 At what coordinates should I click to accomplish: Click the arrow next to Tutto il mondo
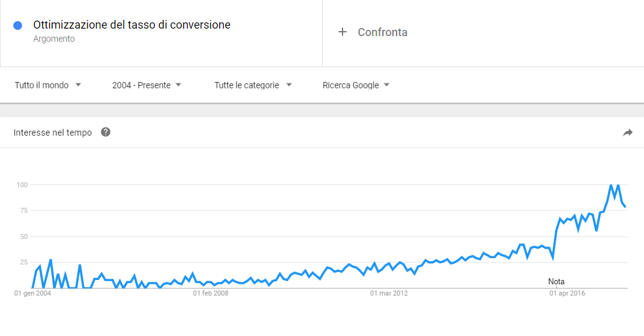click(78, 85)
